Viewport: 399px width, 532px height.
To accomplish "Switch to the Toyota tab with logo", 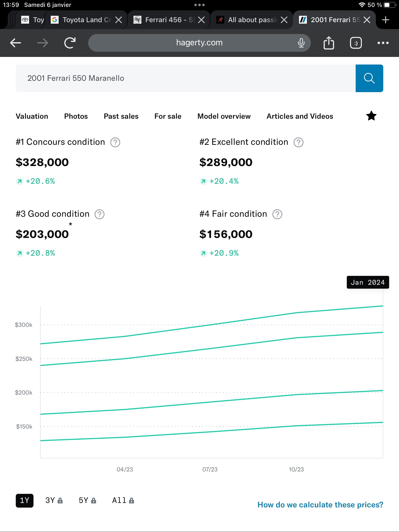I will click(32, 20).
